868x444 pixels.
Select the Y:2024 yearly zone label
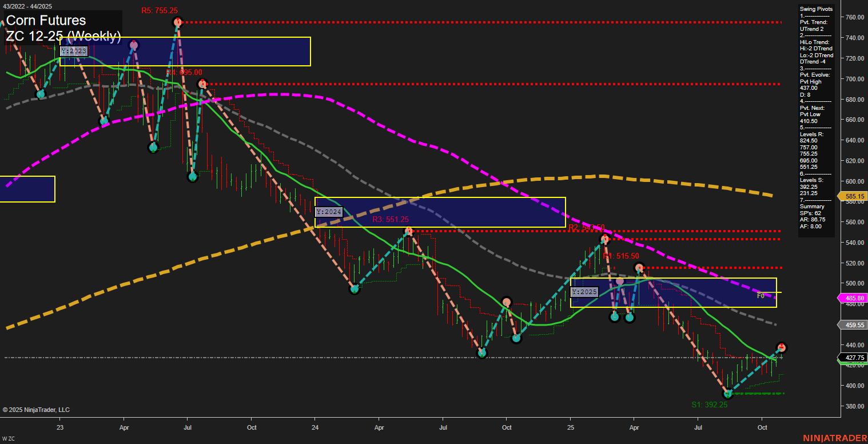pos(329,212)
